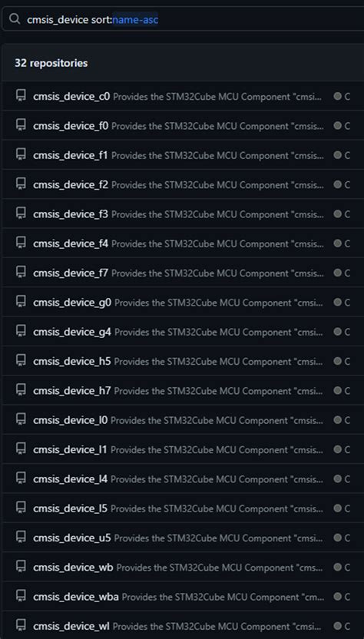
Task: Open the cmsis_device_l0 repository
Action: pyautogui.click(x=71, y=420)
